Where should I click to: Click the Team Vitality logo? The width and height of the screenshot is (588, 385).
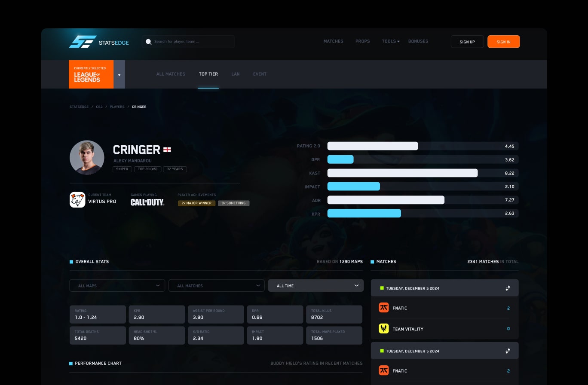[383, 329]
